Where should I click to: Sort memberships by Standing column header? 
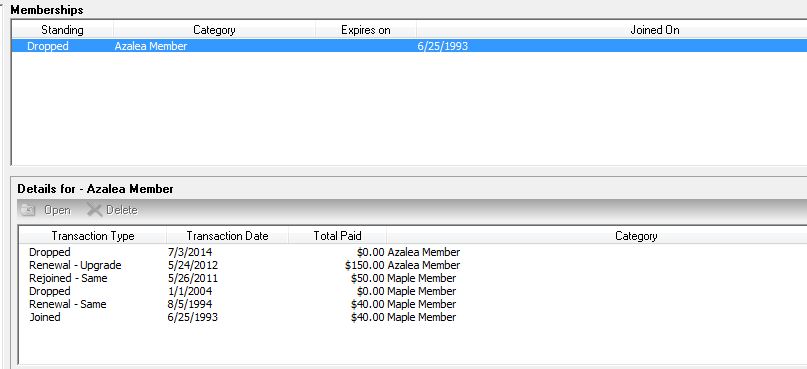(x=62, y=30)
